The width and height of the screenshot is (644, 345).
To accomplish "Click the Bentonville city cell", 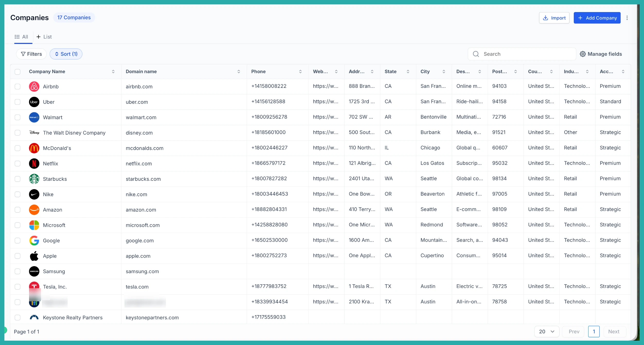I will 434,117.
